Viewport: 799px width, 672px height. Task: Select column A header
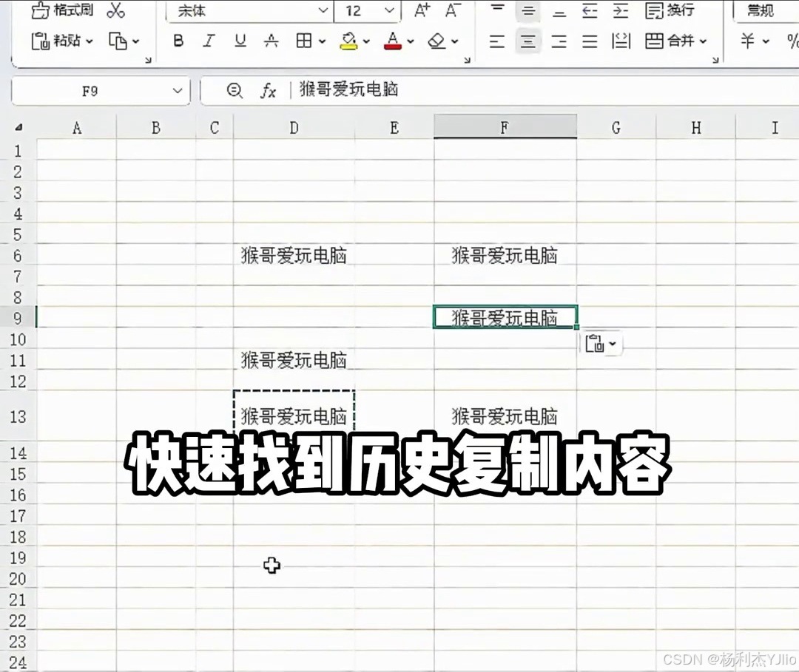77,128
